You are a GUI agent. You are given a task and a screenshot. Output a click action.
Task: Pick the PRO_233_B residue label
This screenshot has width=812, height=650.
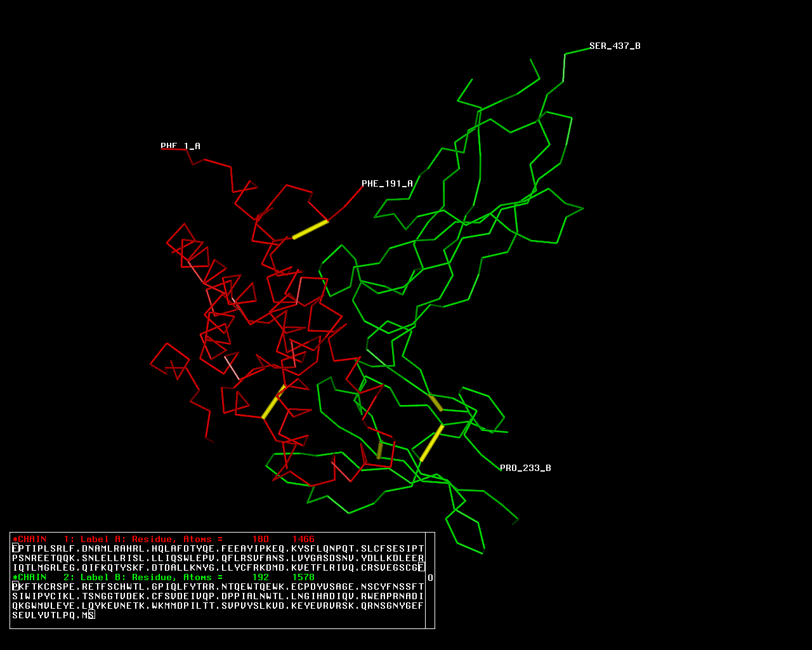[x=525, y=468]
